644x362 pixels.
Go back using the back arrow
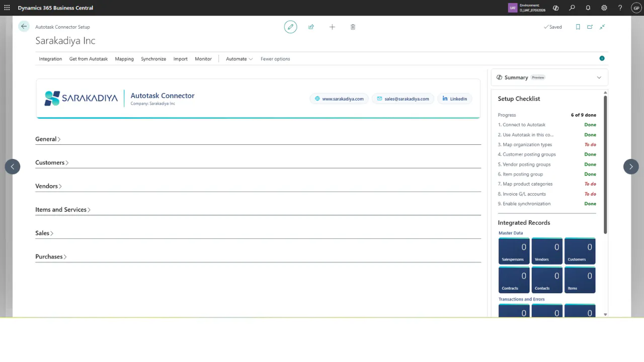[24, 27]
